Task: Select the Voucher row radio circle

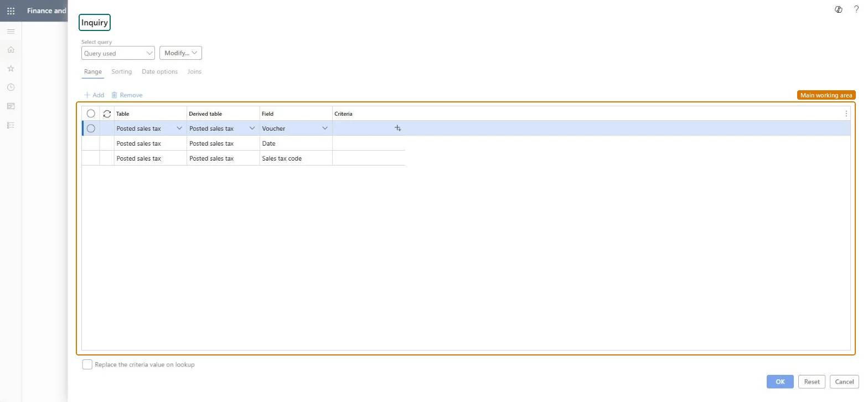Action: (x=91, y=128)
